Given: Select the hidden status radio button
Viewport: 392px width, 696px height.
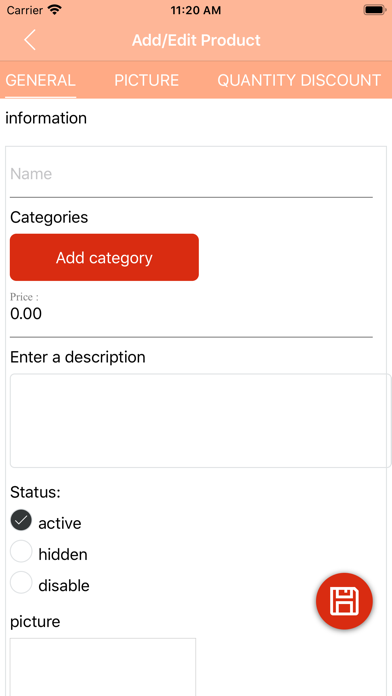Looking at the screenshot, I should coord(21,551).
